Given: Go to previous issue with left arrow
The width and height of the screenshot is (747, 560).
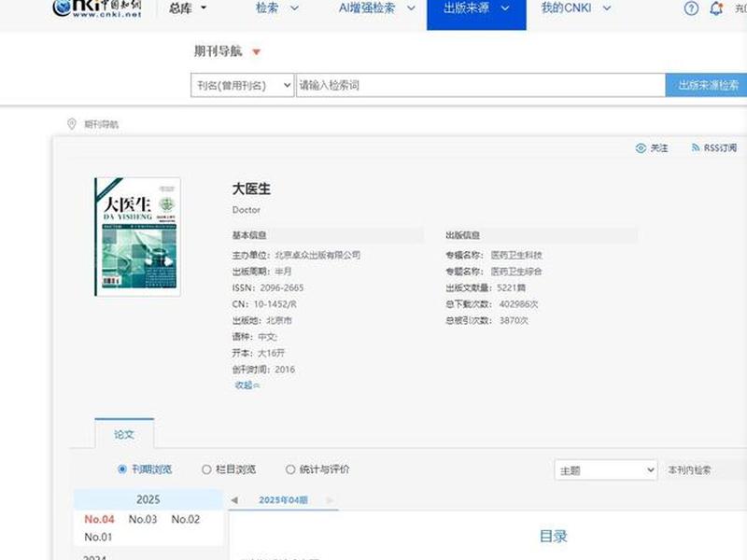Looking at the screenshot, I should pos(234,500).
